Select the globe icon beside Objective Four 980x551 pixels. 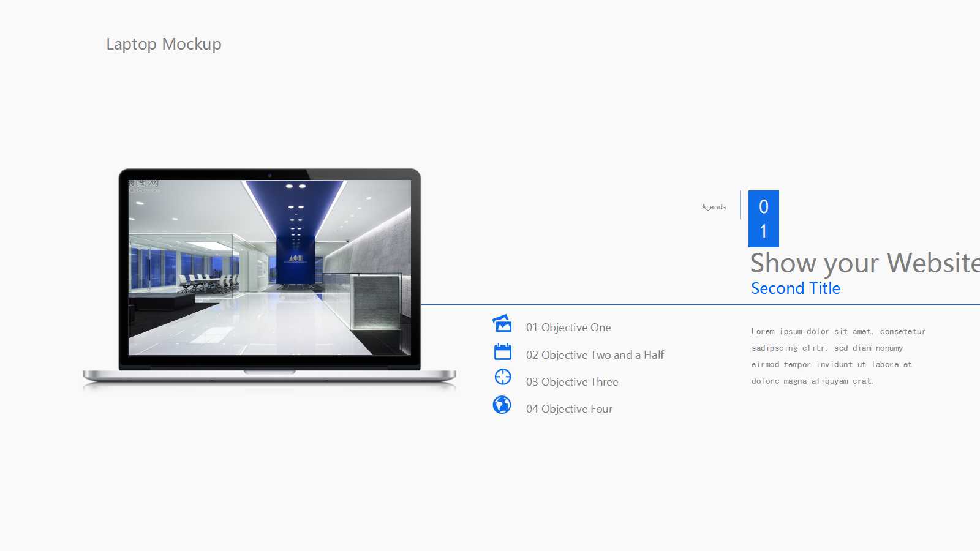[502, 405]
